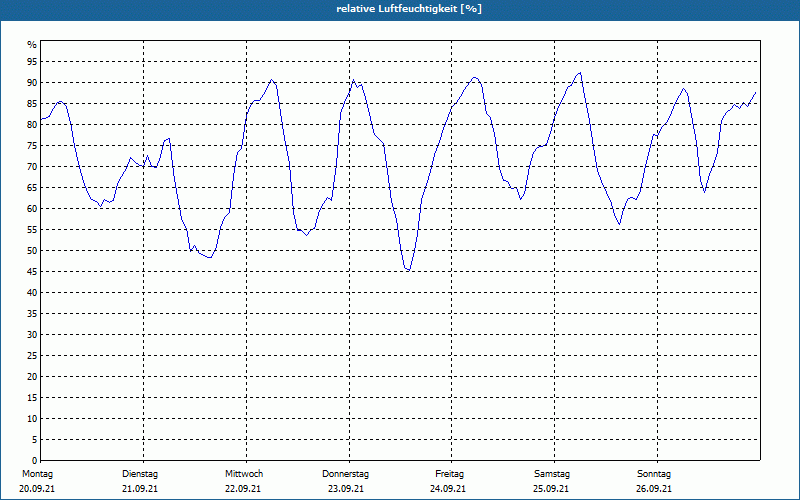Click the '24.09.21' date label

(x=448, y=489)
